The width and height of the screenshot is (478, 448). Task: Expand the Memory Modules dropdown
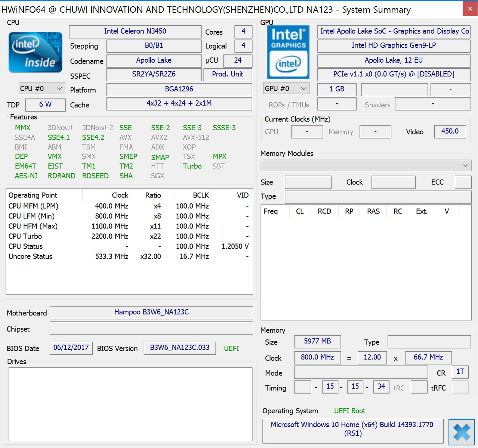pos(366,165)
